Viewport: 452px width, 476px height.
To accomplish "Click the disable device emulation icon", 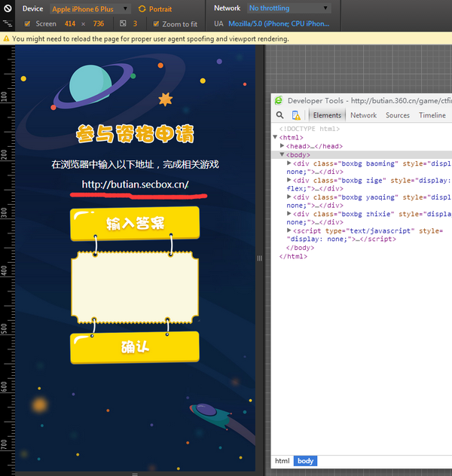I will click(x=8, y=8).
